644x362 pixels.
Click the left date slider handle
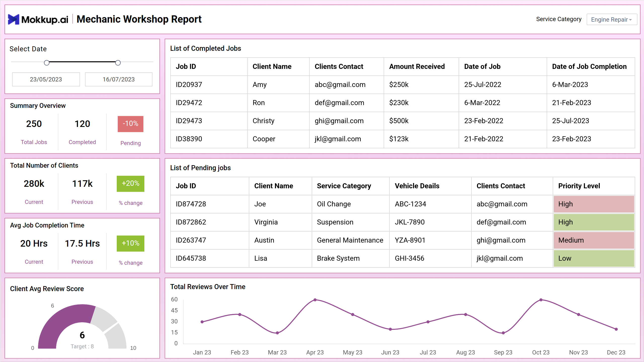[x=47, y=63]
